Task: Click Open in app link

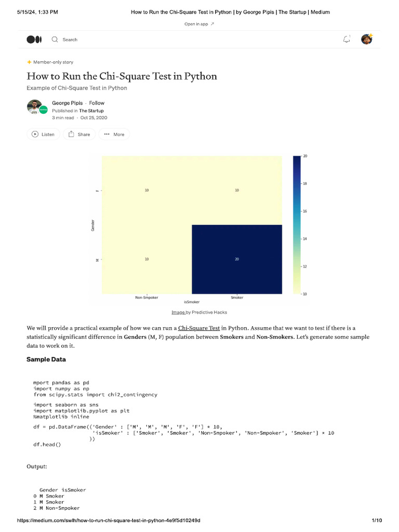Action: [199, 24]
